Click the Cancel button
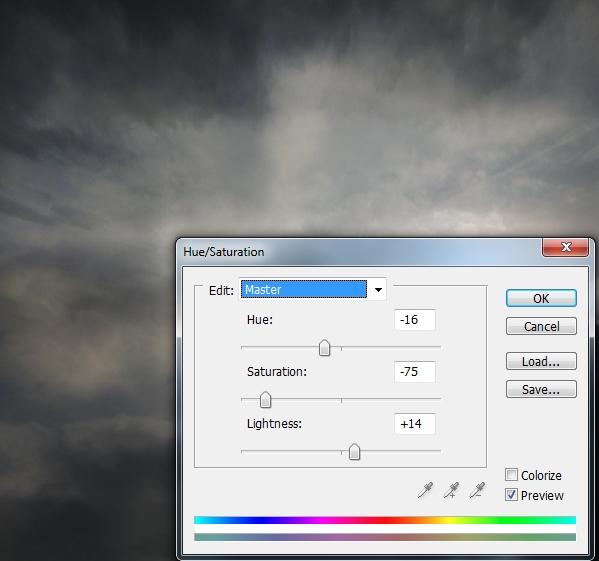Viewport: 599px width, 561px height. pyautogui.click(x=541, y=326)
